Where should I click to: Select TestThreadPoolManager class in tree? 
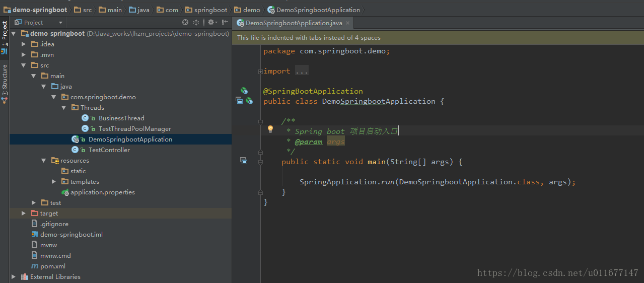[135, 129]
